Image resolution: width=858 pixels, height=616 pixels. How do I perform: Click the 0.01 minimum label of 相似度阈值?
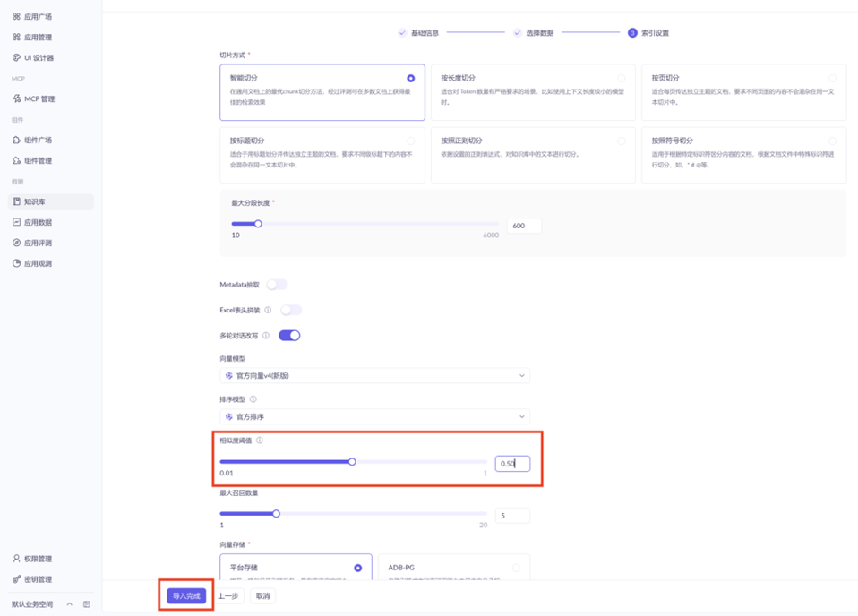[227, 474]
